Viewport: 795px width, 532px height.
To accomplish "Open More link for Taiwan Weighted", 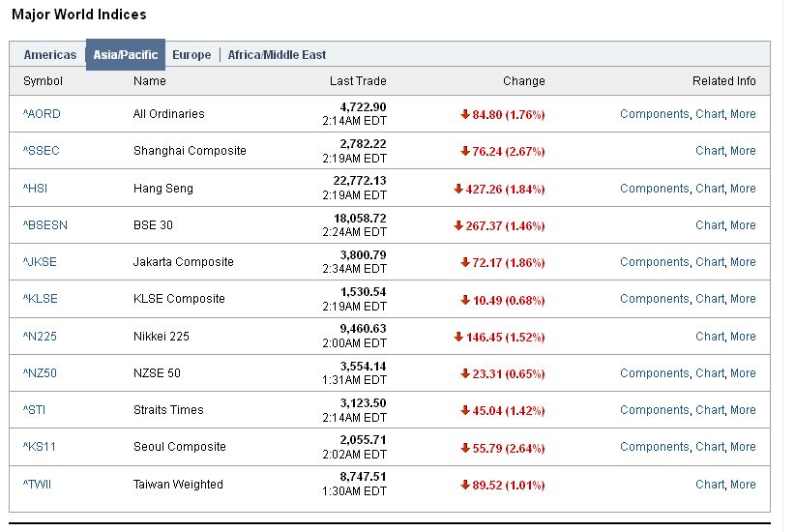I will (x=743, y=485).
